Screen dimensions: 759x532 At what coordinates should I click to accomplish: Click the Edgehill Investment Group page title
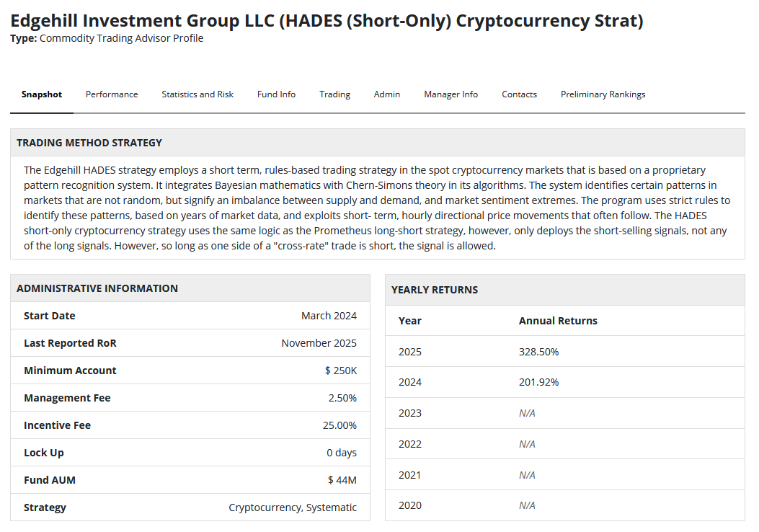(x=327, y=20)
